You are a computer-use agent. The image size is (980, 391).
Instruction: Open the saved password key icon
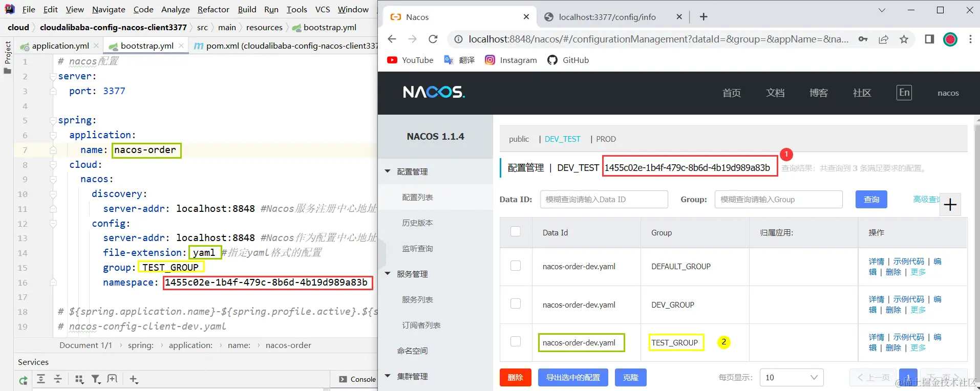click(x=863, y=39)
